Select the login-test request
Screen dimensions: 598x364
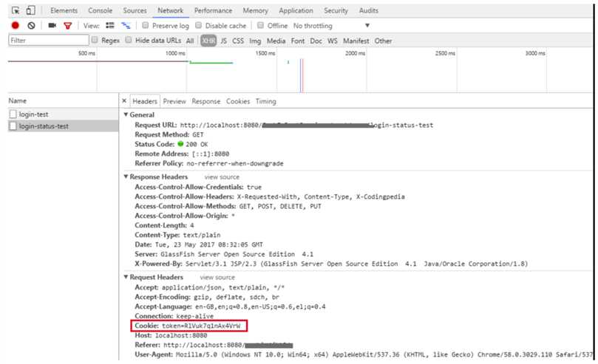(33, 115)
